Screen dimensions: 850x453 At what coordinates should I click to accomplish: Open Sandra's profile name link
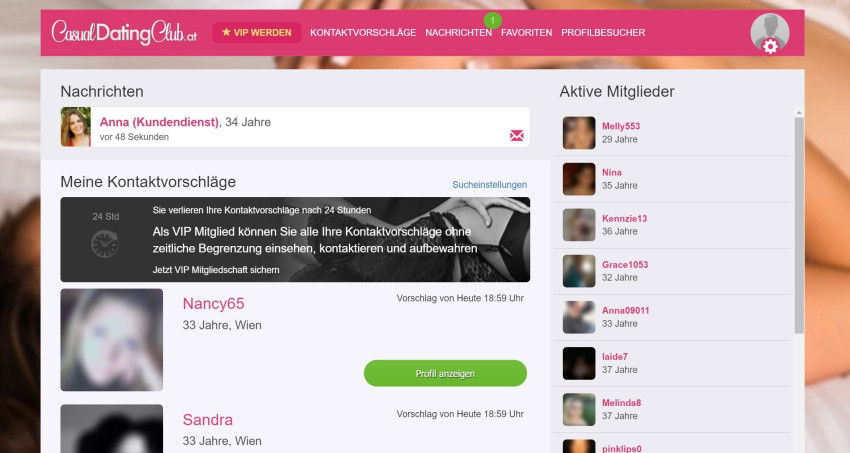pyautogui.click(x=207, y=420)
